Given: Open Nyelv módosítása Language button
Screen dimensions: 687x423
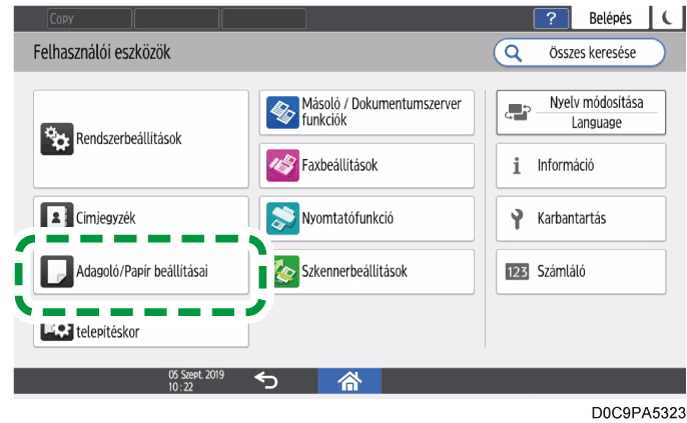Looking at the screenshot, I should click(x=581, y=113).
